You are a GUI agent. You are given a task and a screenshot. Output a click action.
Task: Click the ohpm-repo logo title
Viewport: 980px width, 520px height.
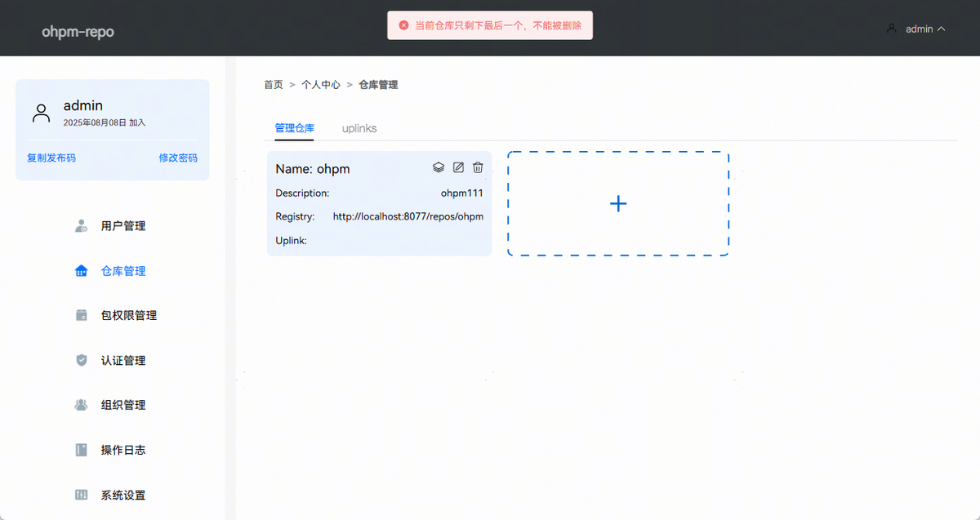(78, 32)
